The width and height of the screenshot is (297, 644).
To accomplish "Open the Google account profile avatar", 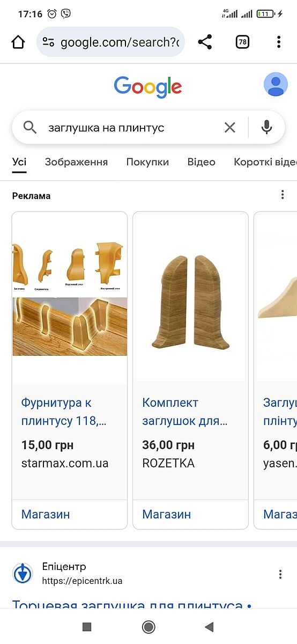I will (x=276, y=85).
